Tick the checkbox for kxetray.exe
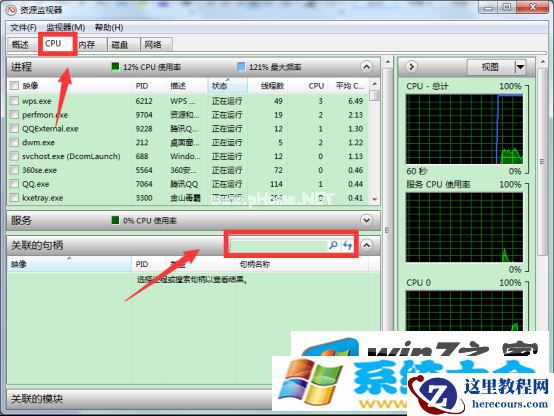The height and width of the screenshot is (416, 554). click(14, 197)
